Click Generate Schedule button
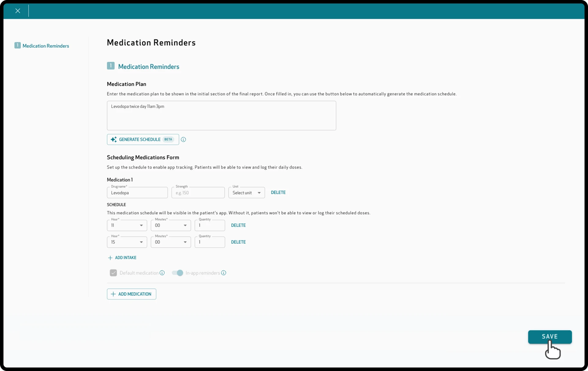This screenshot has height=371, width=588. 143,140
